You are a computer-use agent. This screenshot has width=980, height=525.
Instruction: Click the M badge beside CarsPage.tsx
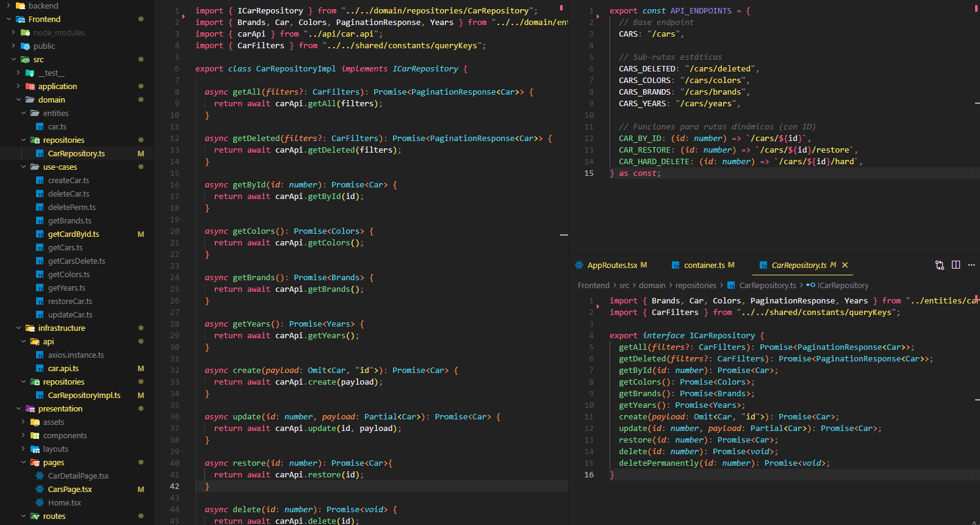[x=141, y=490]
